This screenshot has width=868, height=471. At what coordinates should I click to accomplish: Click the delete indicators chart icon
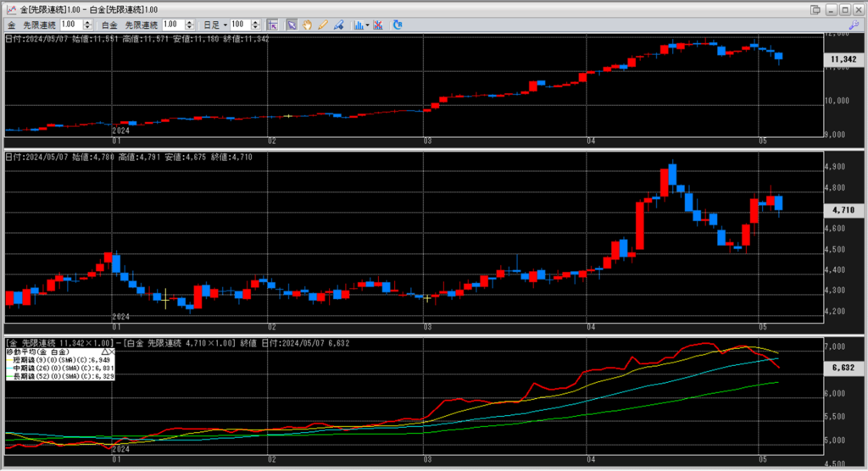click(377, 25)
